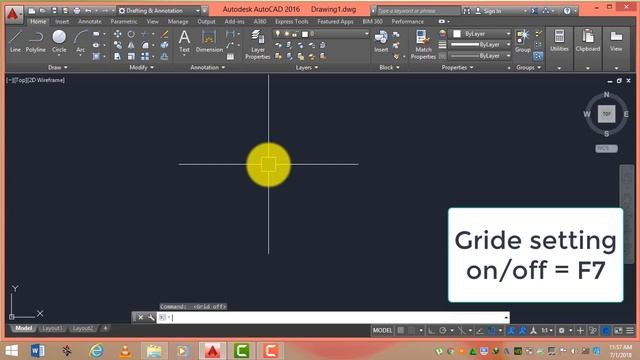Viewport: 640px width, 360px height.
Task: Choose the Mirror tool in Modify panel
Action: (131, 45)
